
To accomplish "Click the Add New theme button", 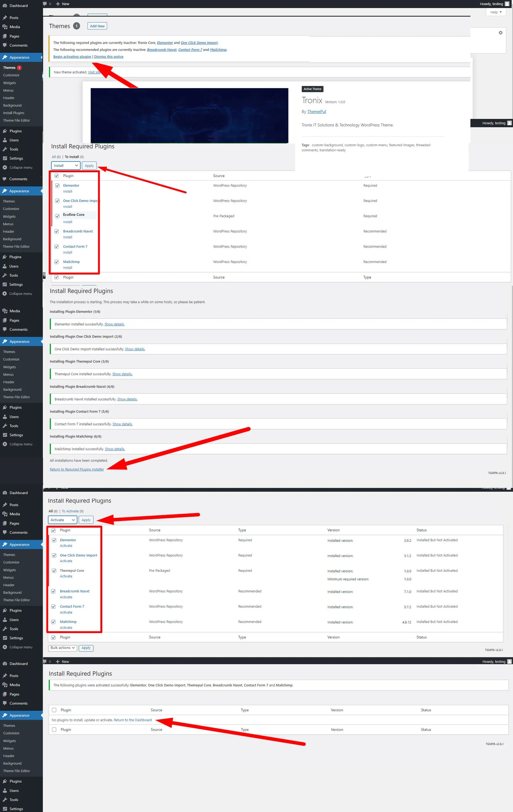I will click(97, 26).
